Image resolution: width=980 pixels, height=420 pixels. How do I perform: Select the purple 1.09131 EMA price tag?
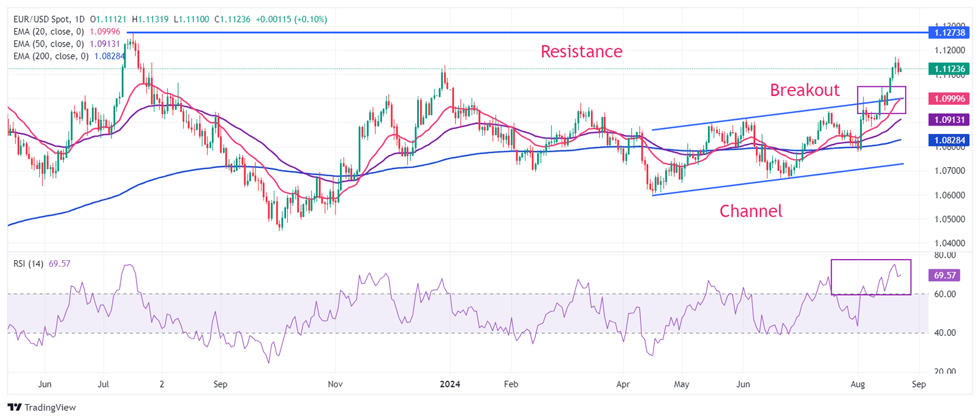coord(947,120)
